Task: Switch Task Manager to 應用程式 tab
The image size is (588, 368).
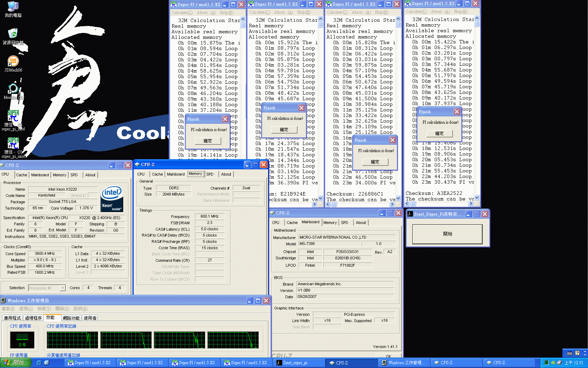Action: coord(13,318)
